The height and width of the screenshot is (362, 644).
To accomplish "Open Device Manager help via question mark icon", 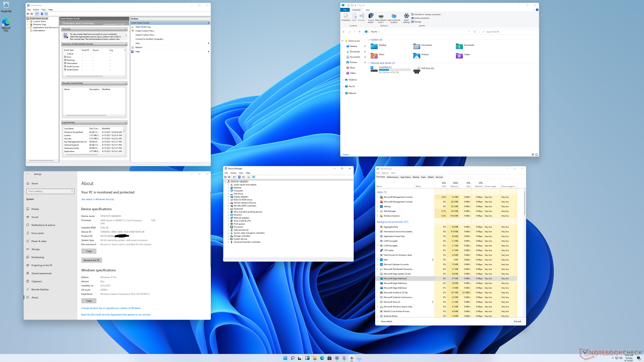I will click(x=239, y=177).
